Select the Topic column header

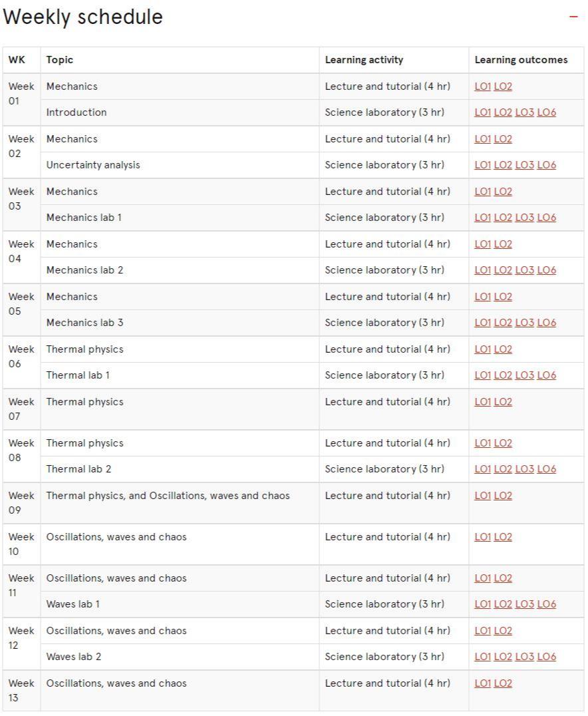point(59,60)
